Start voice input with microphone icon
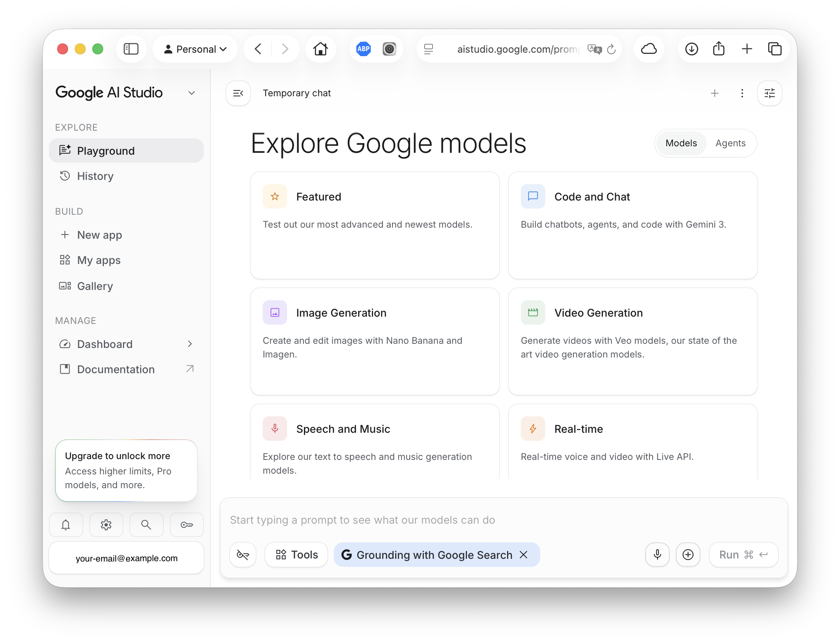Screen dimensions: 840x644 click(657, 554)
